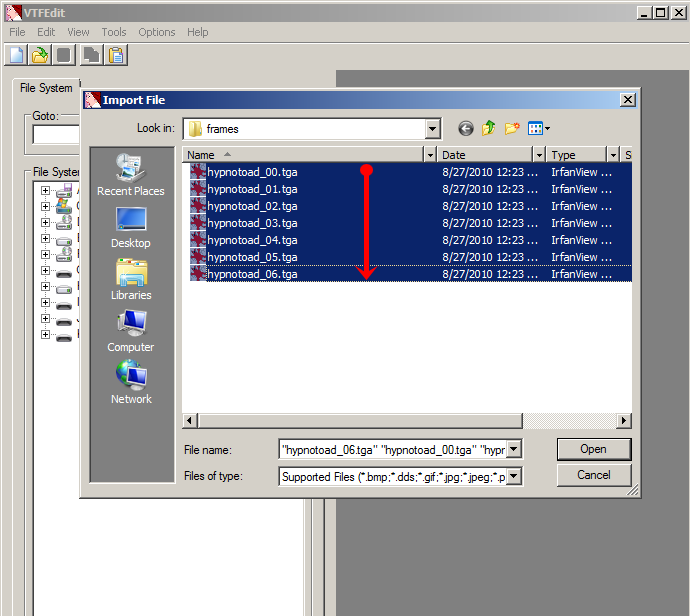Image resolution: width=690 pixels, height=616 pixels.
Task: Expand the first drive node in file tree
Action: (45, 190)
